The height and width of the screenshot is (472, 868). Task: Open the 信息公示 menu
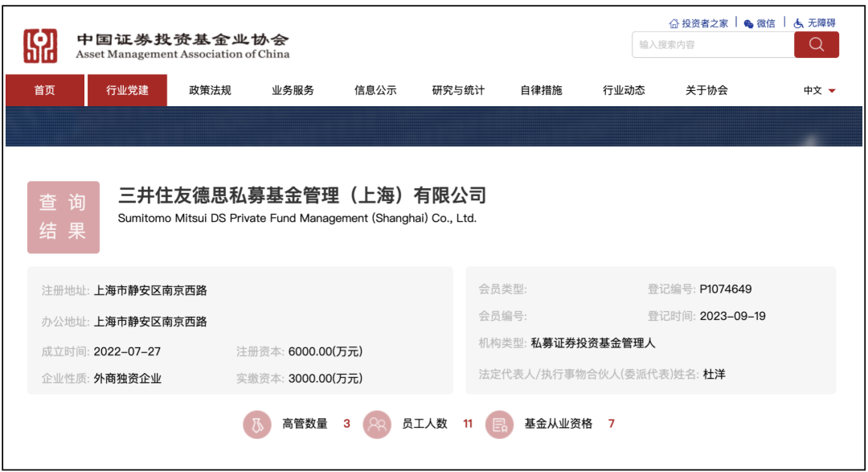coord(375,90)
